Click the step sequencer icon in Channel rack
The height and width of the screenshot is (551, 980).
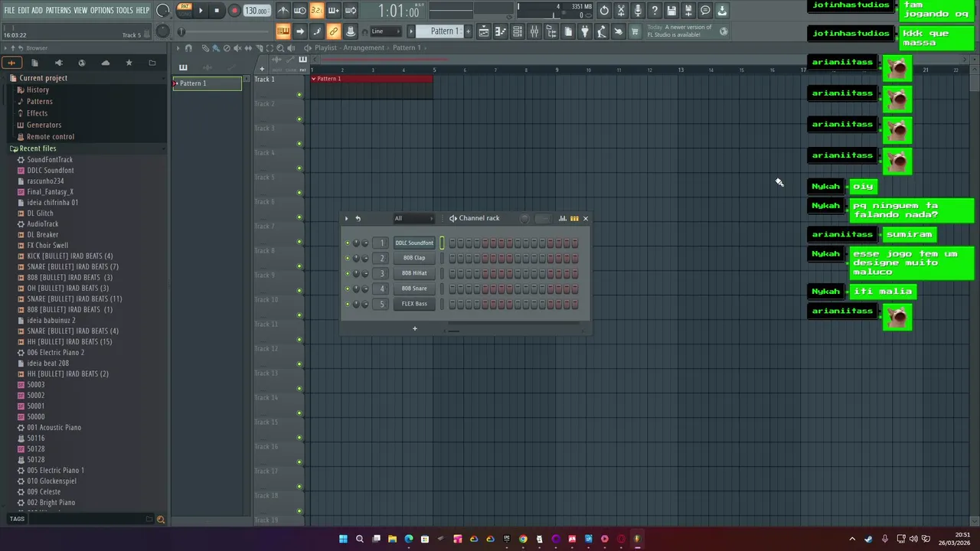tap(574, 218)
